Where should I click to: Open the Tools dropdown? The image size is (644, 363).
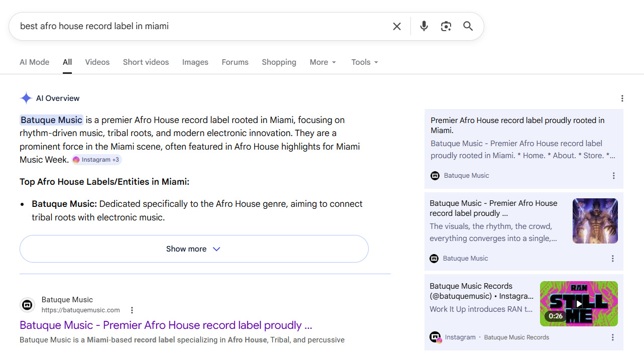click(365, 62)
